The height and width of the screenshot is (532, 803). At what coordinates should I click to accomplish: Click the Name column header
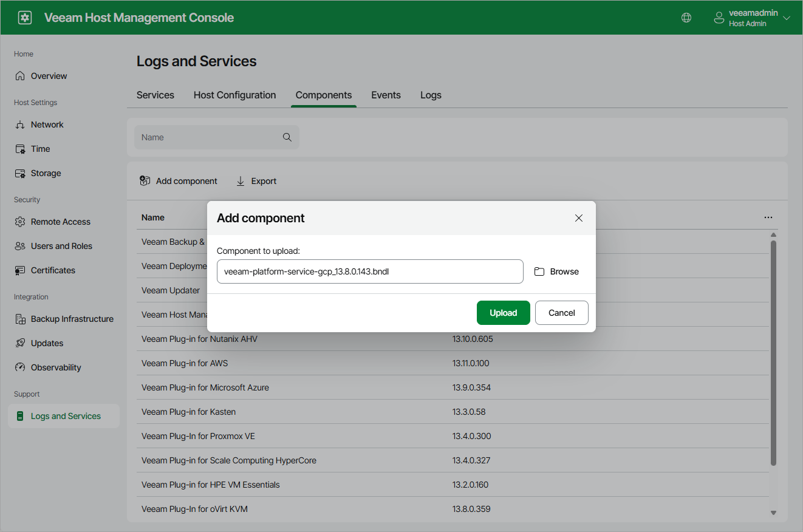click(153, 217)
